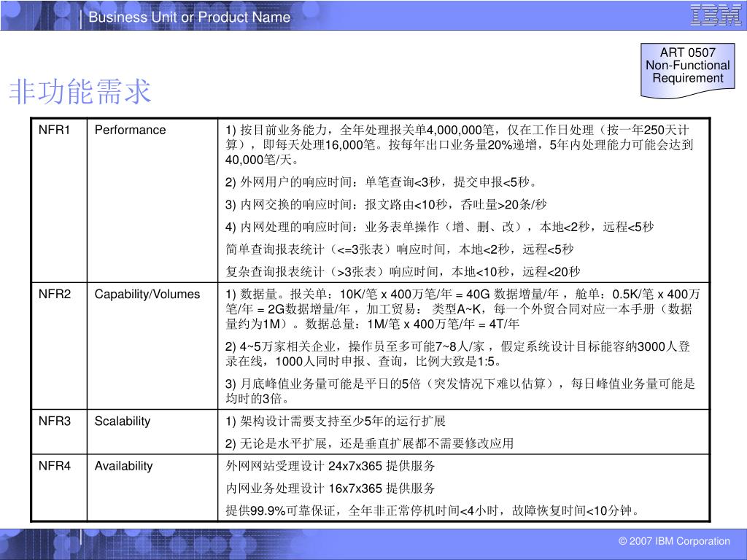This screenshot has height=560, width=747.
Task: Select the NFR2 cell
Action: click(x=59, y=346)
